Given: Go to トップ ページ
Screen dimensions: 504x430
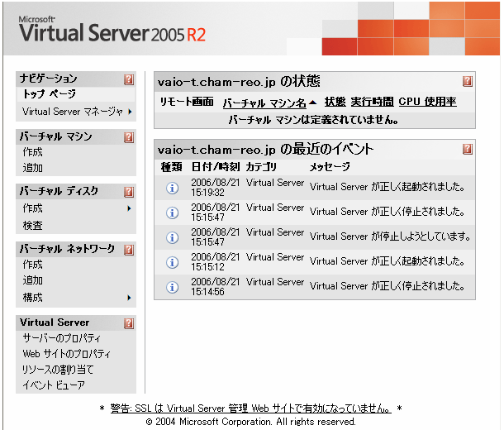Looking at the screenshot, I should pyautogui.click(x=50, y=94).
